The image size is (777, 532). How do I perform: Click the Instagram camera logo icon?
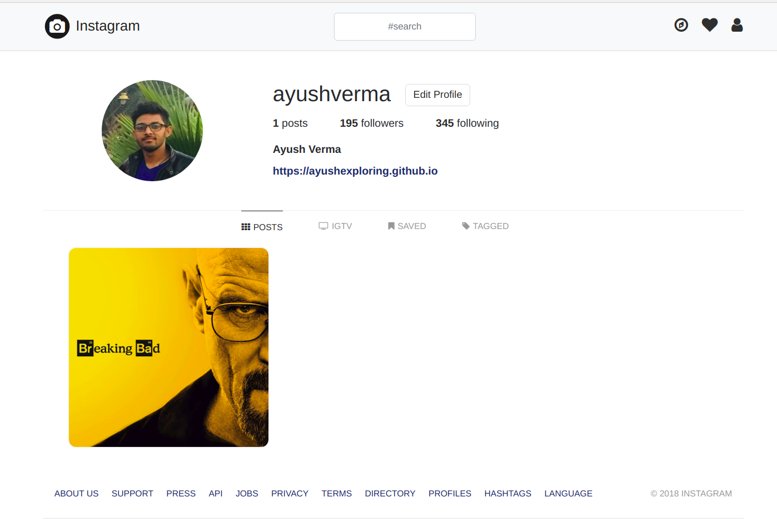point(57,26)
